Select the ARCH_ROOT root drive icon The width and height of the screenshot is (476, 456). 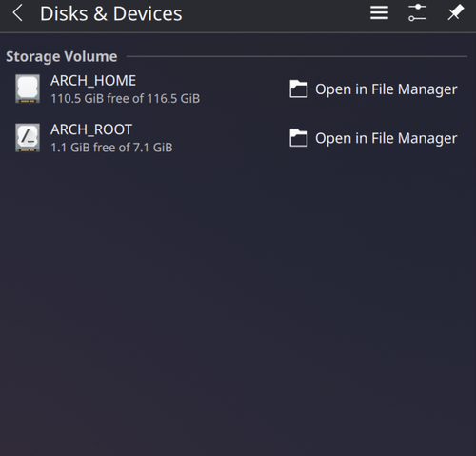tap(28, 138)
